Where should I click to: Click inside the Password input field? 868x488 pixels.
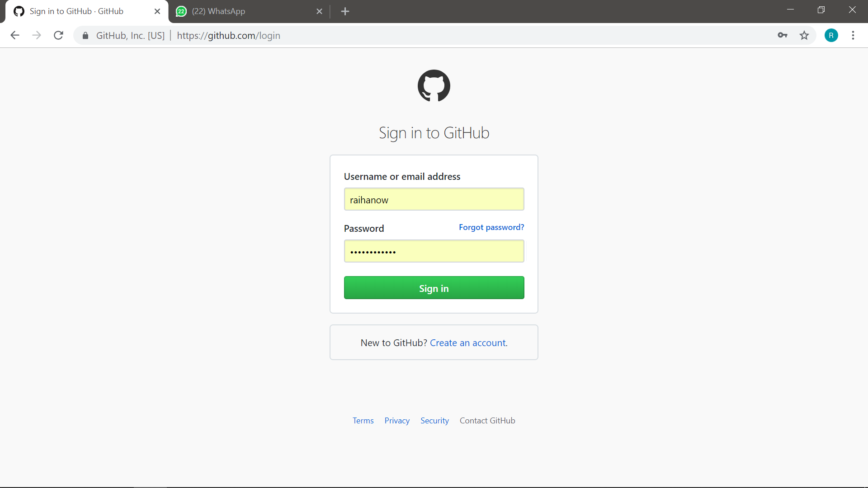(434, 251)
